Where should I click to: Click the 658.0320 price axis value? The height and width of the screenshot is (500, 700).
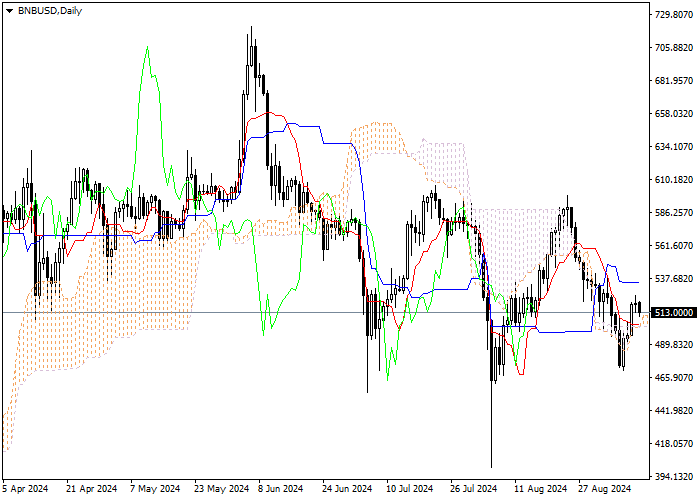tap(674, 114)
